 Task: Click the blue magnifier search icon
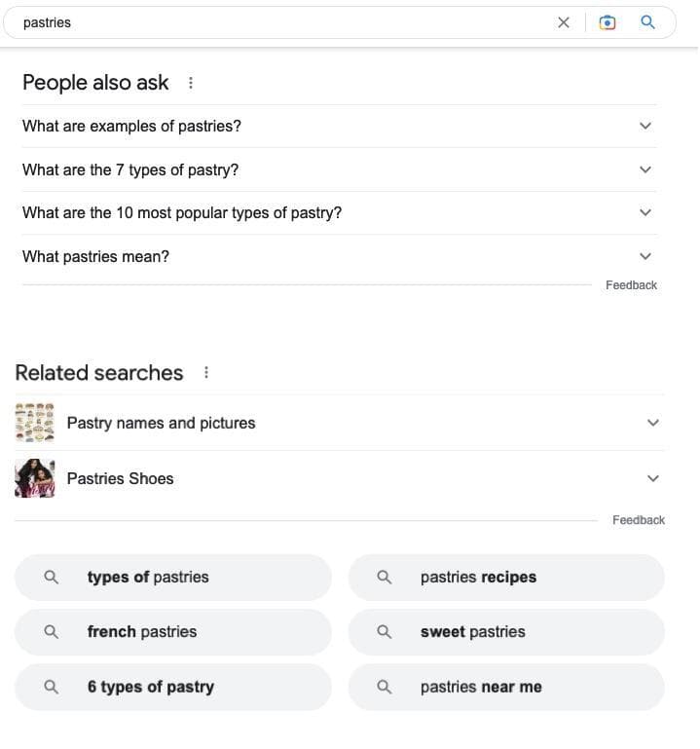point(647,22)
